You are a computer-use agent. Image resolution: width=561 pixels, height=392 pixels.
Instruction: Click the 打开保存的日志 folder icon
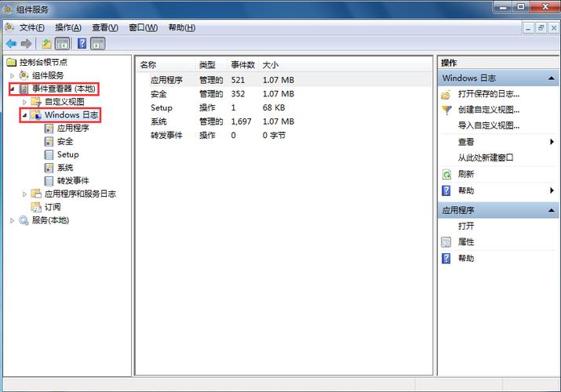pos(446,95)
